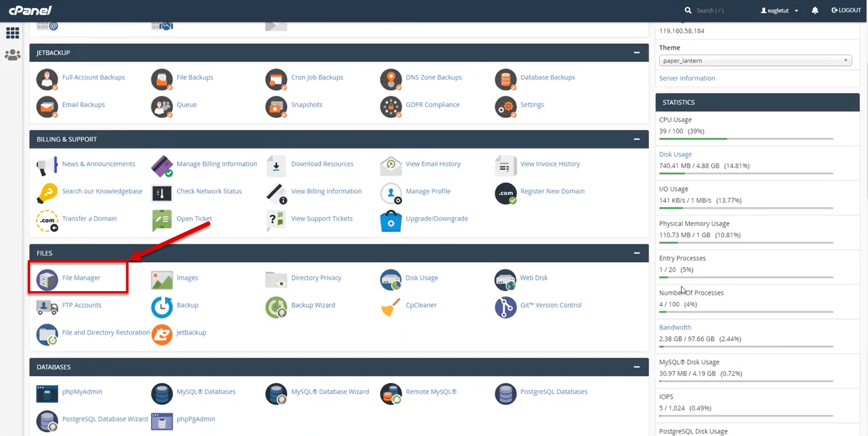This screenshot has width=868, height=436.
Task: Open the phpMyAdmin icon
Action: pyautogui.click(x=47, y=394)
